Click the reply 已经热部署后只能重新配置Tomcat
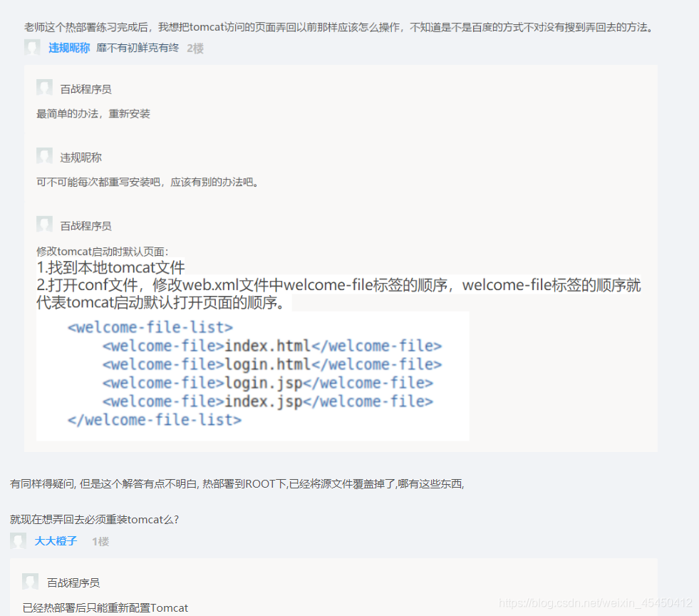 click(105, 608)
